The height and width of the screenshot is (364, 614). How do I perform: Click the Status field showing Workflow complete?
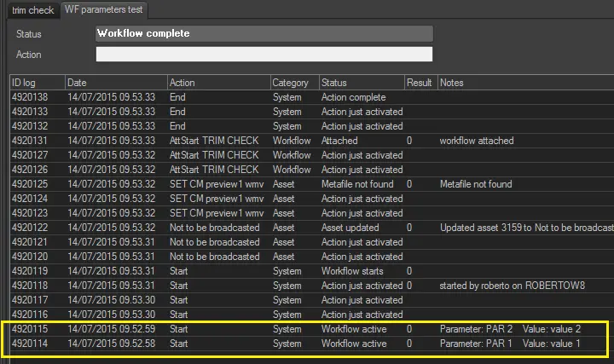click(x=264, y=34)
